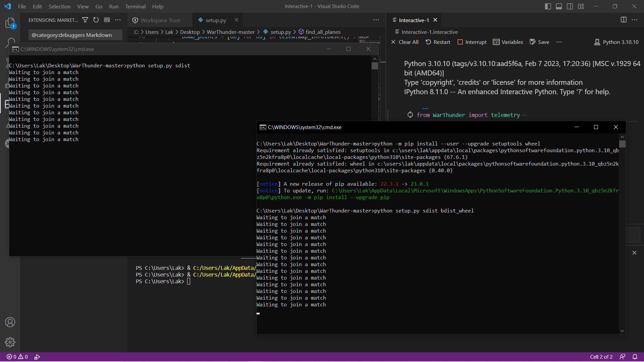Open the Variables panel in Interactive window
Image resolution: width=644 pixels, height=362 pixels.
click(508, 42)
